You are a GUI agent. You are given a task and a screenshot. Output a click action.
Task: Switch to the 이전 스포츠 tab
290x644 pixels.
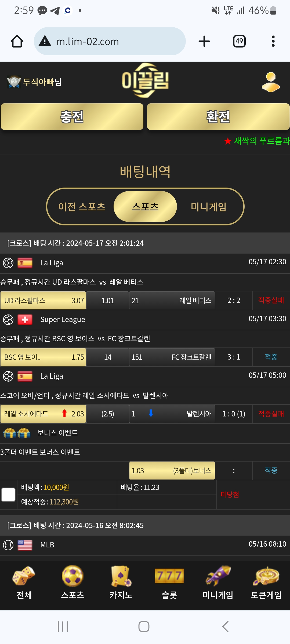82,207
